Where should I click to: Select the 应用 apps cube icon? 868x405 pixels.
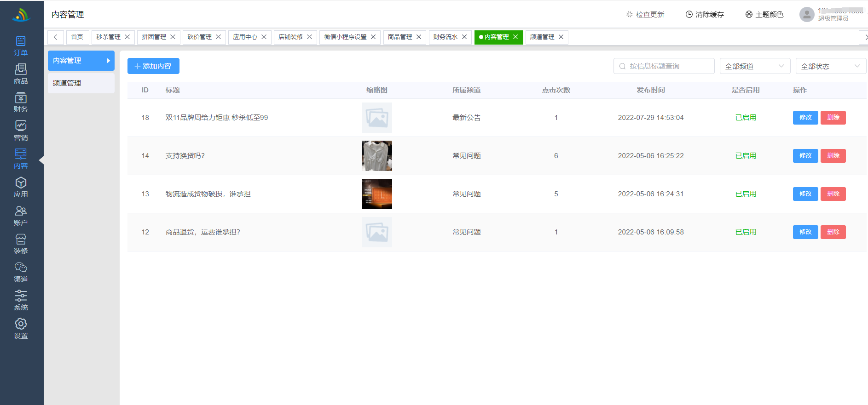tap(21, 188)
